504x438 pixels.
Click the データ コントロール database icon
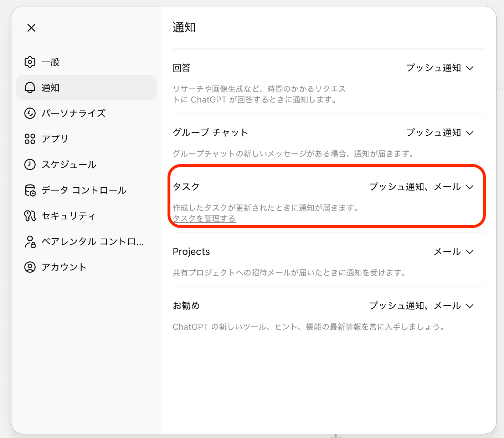pyautogui.click(x=30, y=190)
